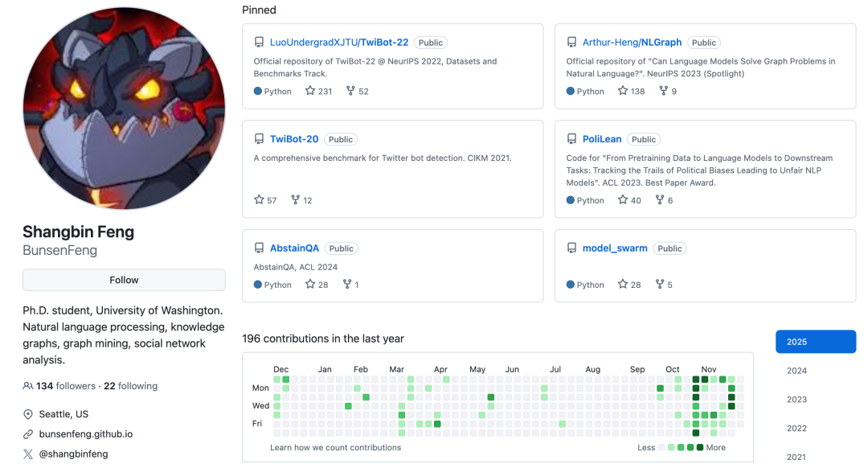Open the AbstainQA repository link
The height and width of the screenshot is (472, 868).
[295, 248]
